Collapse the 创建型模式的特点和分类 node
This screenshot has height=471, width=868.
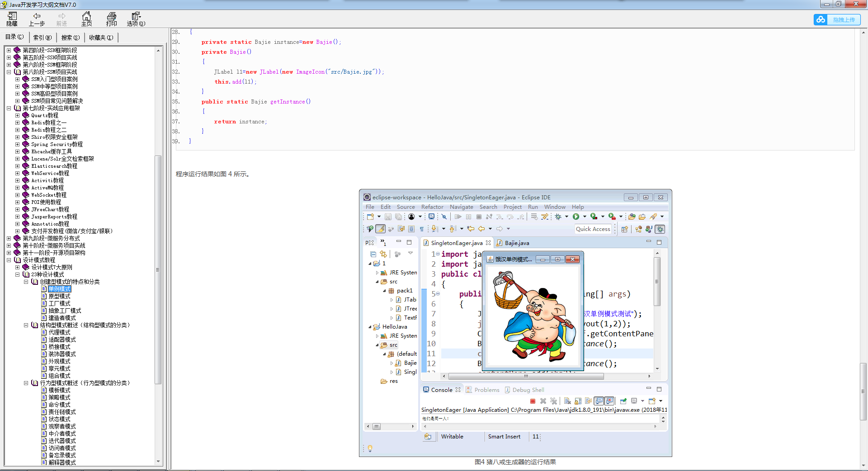pyautogui.click(x=26, y=282)
